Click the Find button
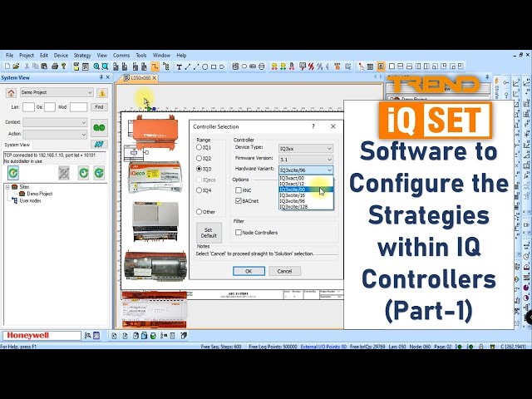This screenshot has width=532, height=399. pyautogui.click(x=99, y=107)
